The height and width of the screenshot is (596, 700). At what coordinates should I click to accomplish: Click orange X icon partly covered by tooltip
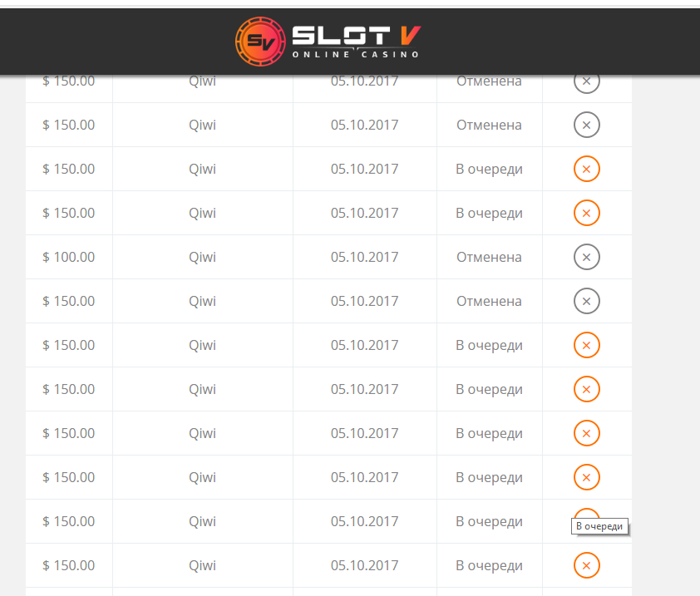[586, 515]
